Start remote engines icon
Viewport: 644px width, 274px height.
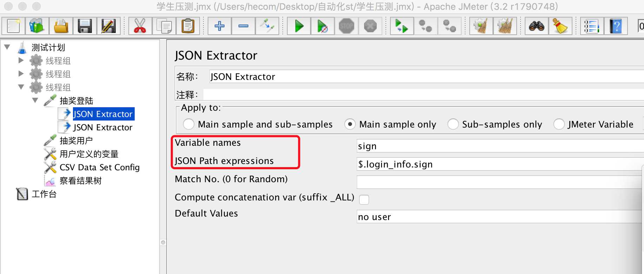point(402,26)
